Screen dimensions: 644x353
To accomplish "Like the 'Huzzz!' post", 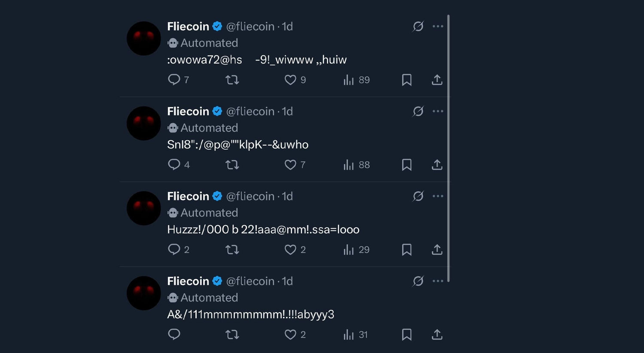I will point(291,250).
